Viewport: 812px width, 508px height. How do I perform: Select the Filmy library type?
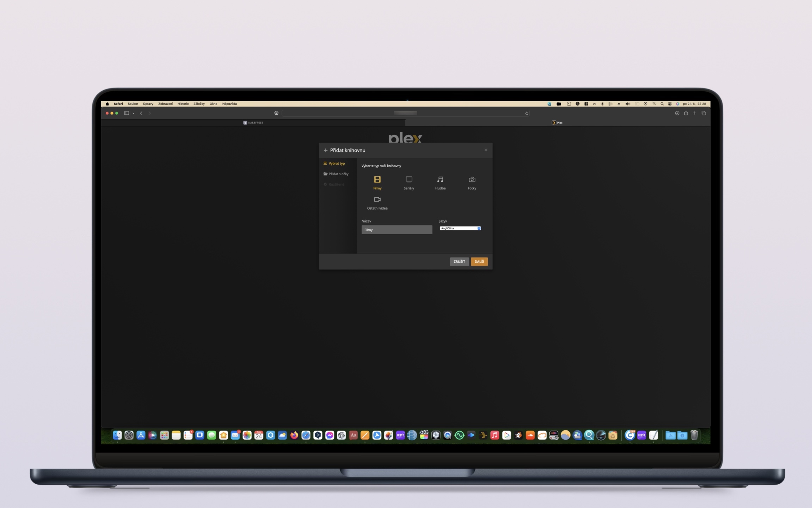point(377,182)
